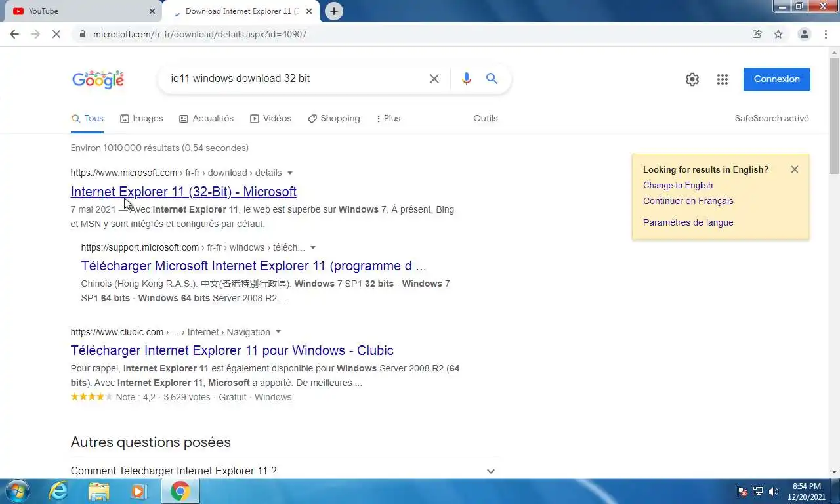This screenshot has height=504, width=840.
Task: Open Chrome three-dot menu
Action: click(826, 34)
